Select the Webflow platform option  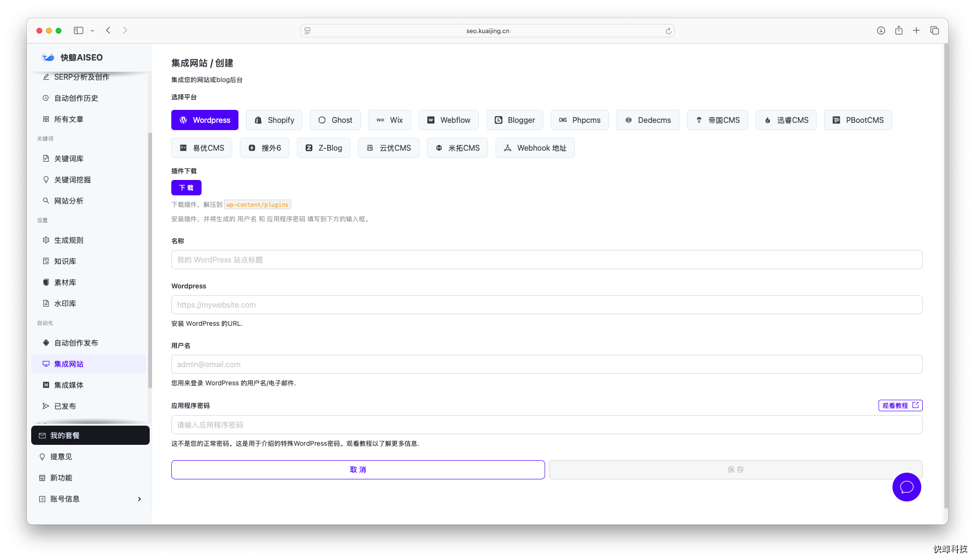(x=449, y=120)
